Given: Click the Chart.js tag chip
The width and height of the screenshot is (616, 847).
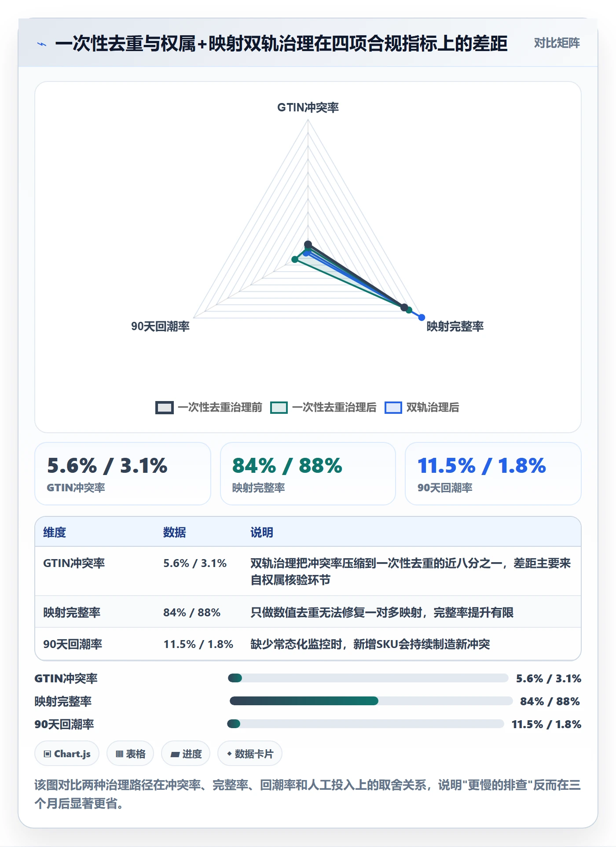Looking at the screenshot, I should pyautogui.click(x=67, y=754).
